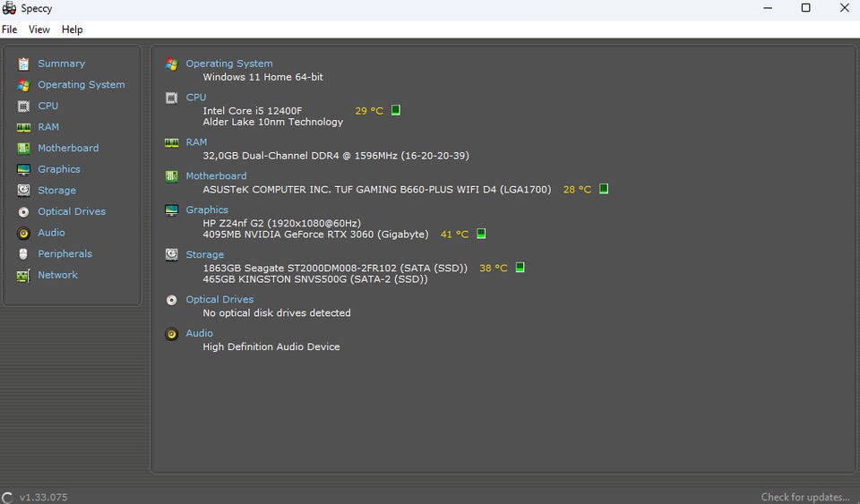Click the green motherboard temperature indicator icon
Image resolution: width=860 pixels, height=504 pixels.
click(603, 189)
